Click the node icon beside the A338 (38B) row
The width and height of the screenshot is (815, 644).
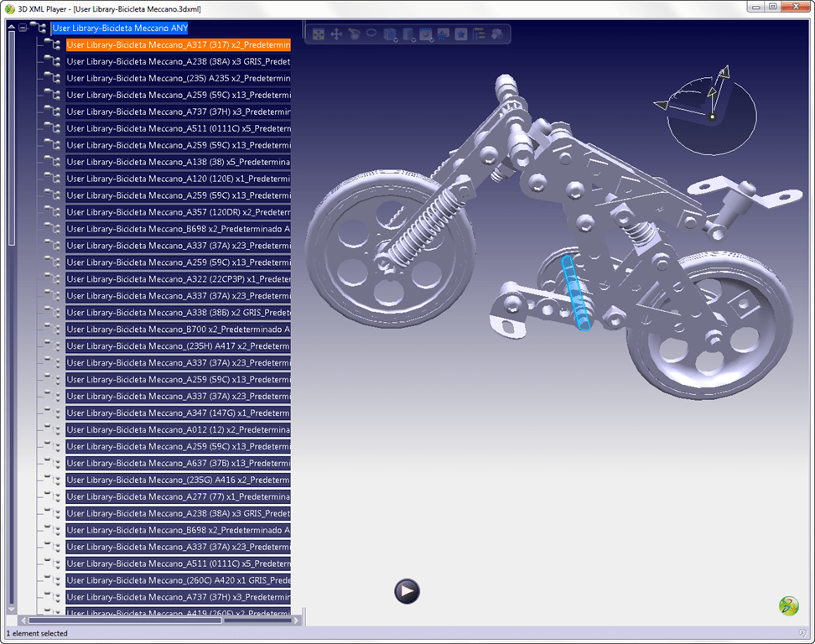[53, 312]
